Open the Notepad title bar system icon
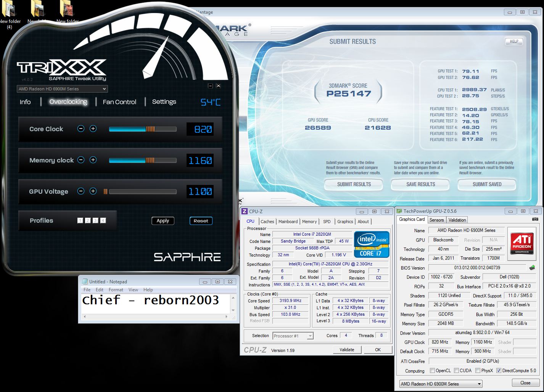544x392 pixels. pos(85,281)
